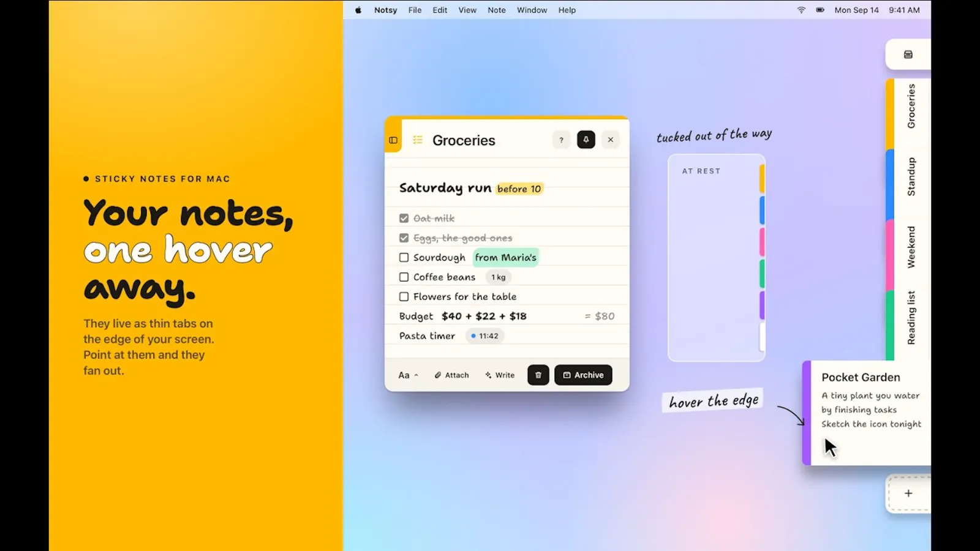Open the help question mark button
The height and width of the screenshot is (551, 980).
click(561, 140)
